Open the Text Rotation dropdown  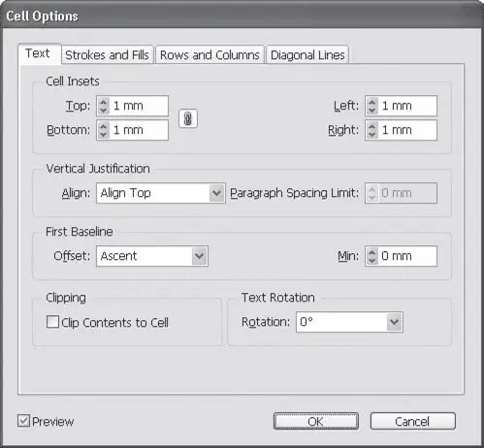[349, 322]
